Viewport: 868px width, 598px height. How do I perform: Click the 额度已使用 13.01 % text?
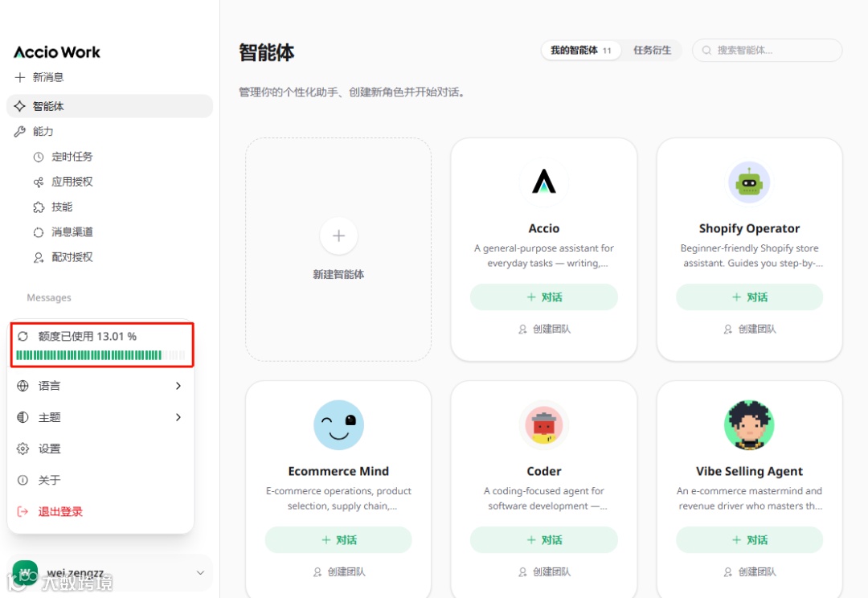(88, 336)
